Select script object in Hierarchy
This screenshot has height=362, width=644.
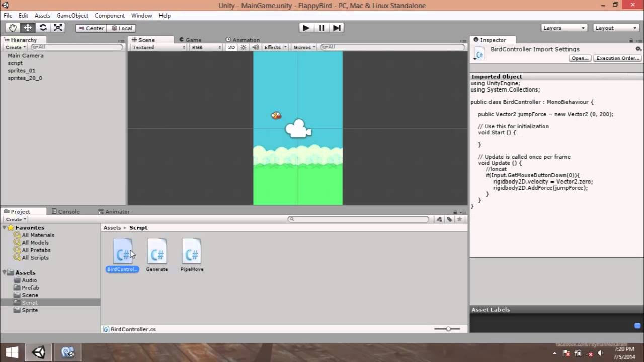click(15, 63)
